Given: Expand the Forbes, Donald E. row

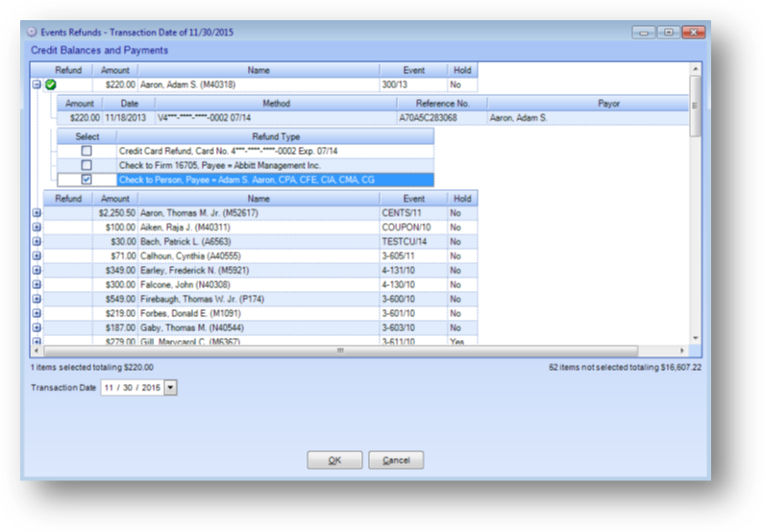Looking at the screenshot, I should 37,313.
